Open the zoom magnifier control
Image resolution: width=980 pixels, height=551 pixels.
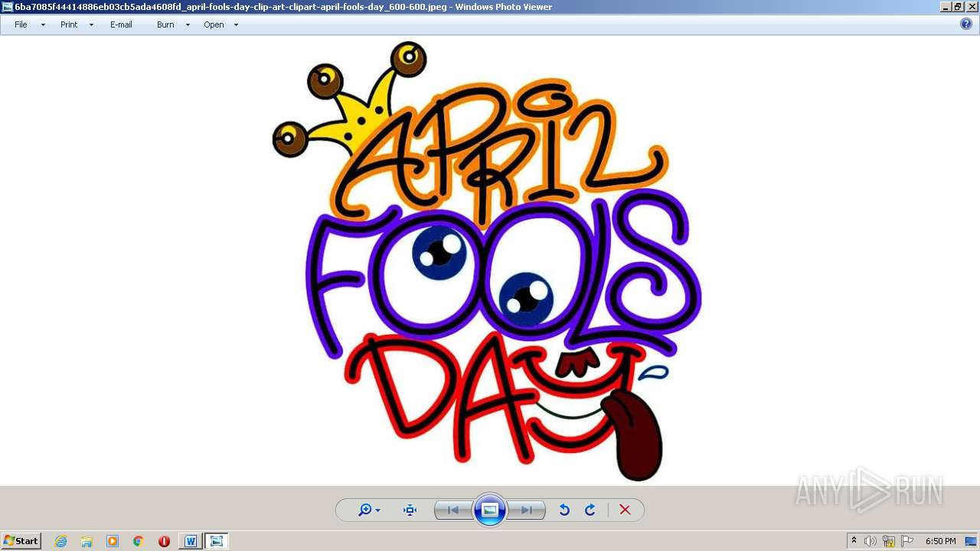[x=369, y=510]
